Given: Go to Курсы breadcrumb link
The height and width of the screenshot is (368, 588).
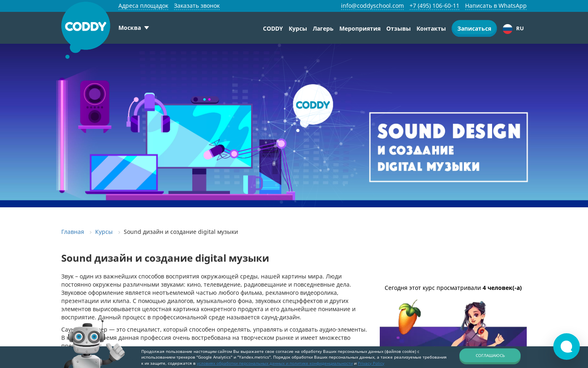Looking at the screenshot, I should tap(104, 232).
